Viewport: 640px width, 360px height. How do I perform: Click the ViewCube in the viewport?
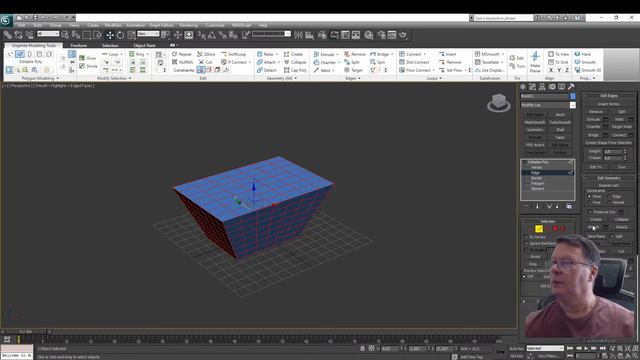tap(499, 102)
